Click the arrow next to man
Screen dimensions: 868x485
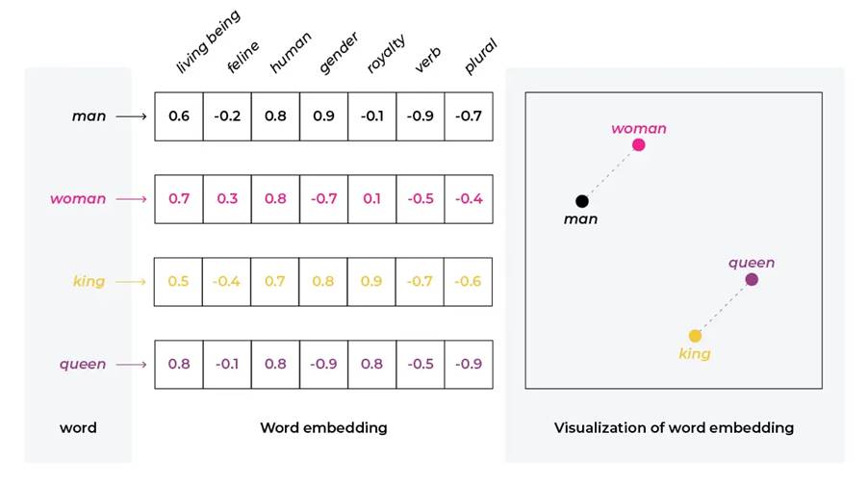click(131, 116)
